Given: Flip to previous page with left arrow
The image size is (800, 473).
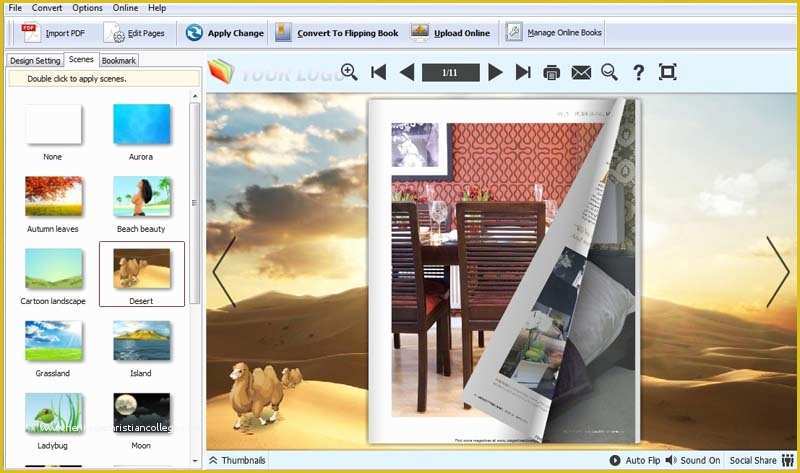Looking at the screenshot, I should [224, 271].
